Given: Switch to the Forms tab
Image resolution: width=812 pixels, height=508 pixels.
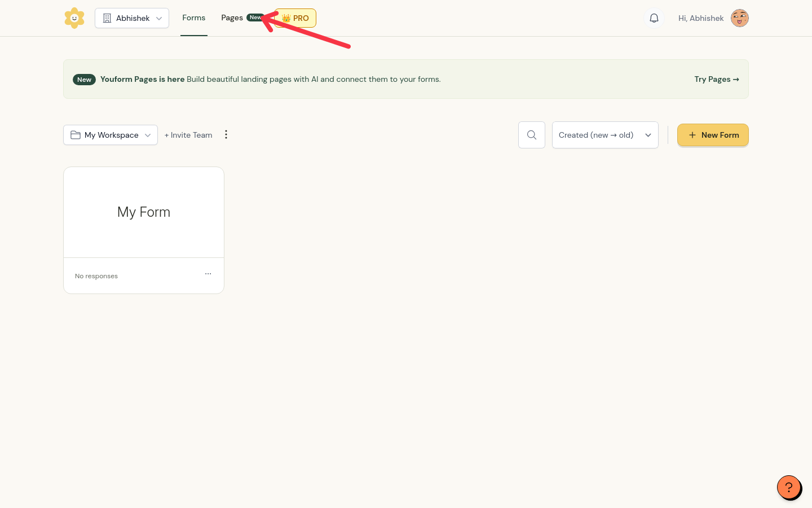Looking at the screenshot, I should tap(194, 18).
